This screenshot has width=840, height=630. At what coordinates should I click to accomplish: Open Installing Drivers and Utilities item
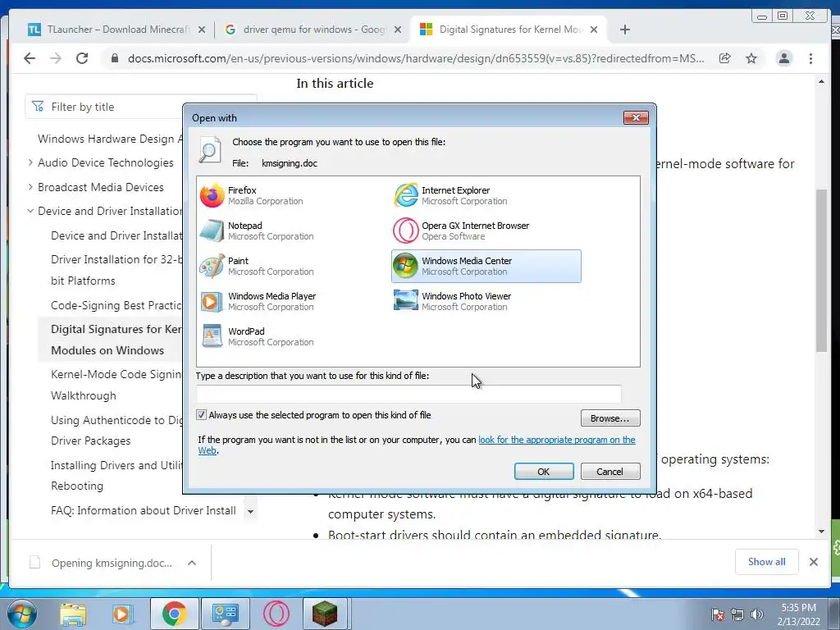pos(116,475)
